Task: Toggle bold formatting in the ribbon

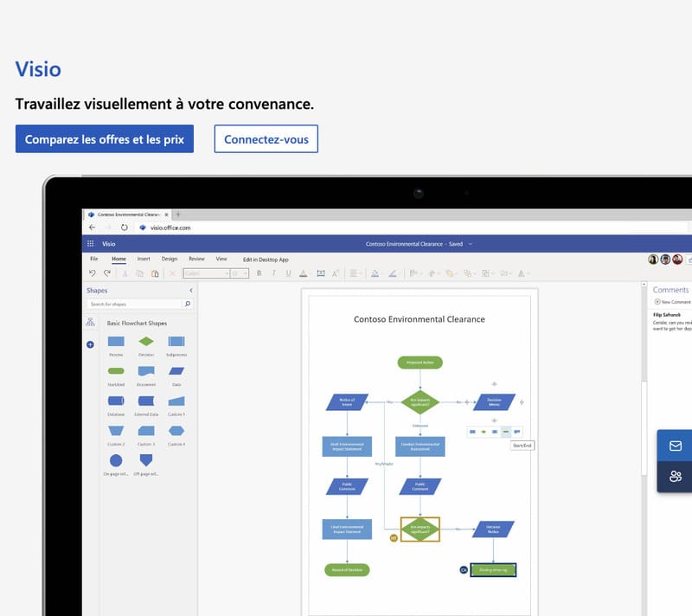Action: click(259, 273)
